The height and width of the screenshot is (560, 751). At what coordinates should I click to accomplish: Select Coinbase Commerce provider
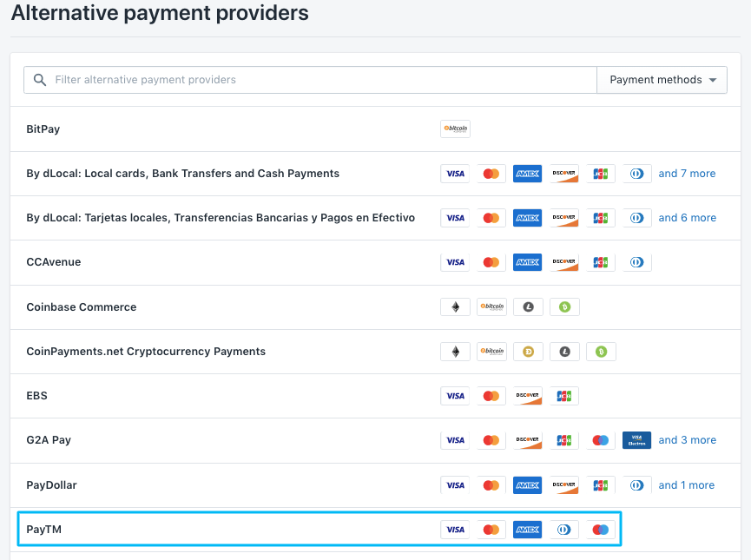375,307
